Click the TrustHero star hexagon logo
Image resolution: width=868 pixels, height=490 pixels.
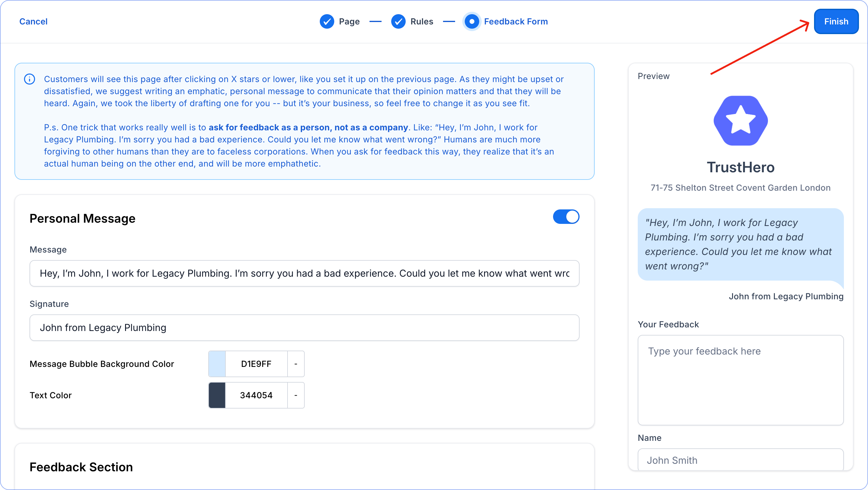coord(740,121)
